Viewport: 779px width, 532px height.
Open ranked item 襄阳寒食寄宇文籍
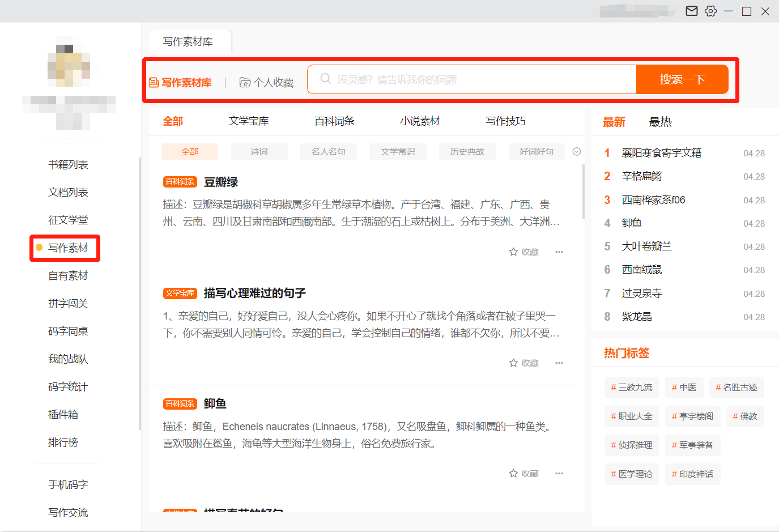662,153
